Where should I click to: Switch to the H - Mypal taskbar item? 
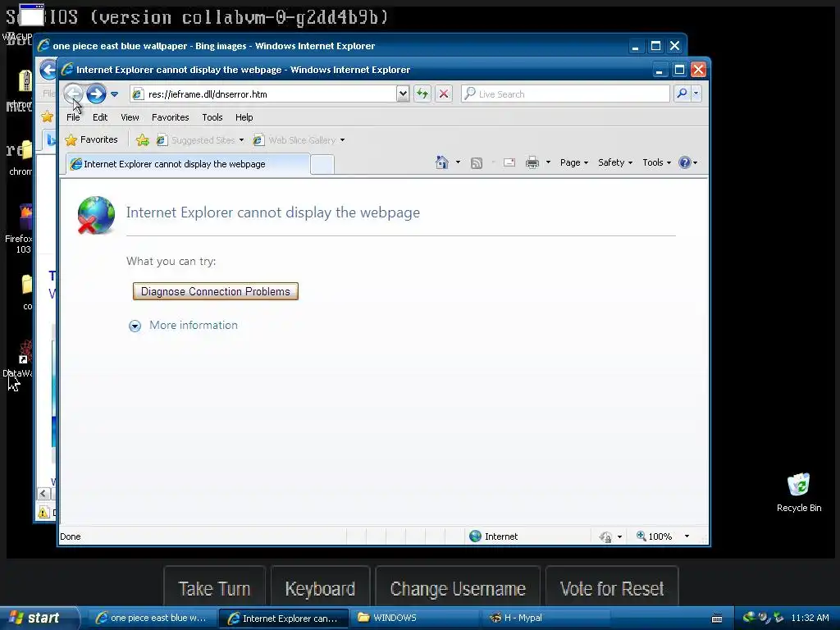tap(546, 618)
